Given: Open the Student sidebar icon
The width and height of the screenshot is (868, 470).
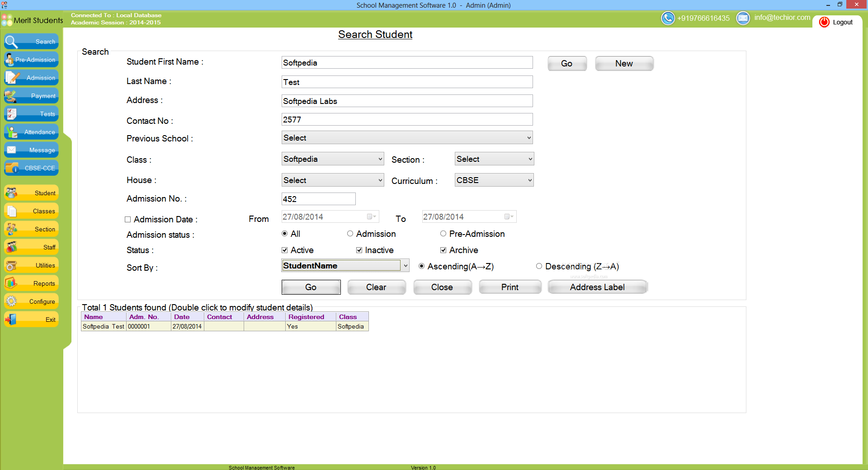Looking at the screenshot, I should 11,193.
